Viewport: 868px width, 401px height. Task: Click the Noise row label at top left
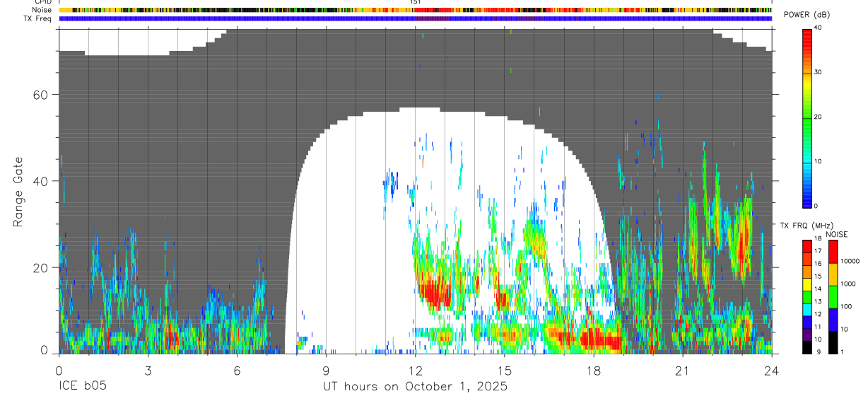tap(42, 10)
